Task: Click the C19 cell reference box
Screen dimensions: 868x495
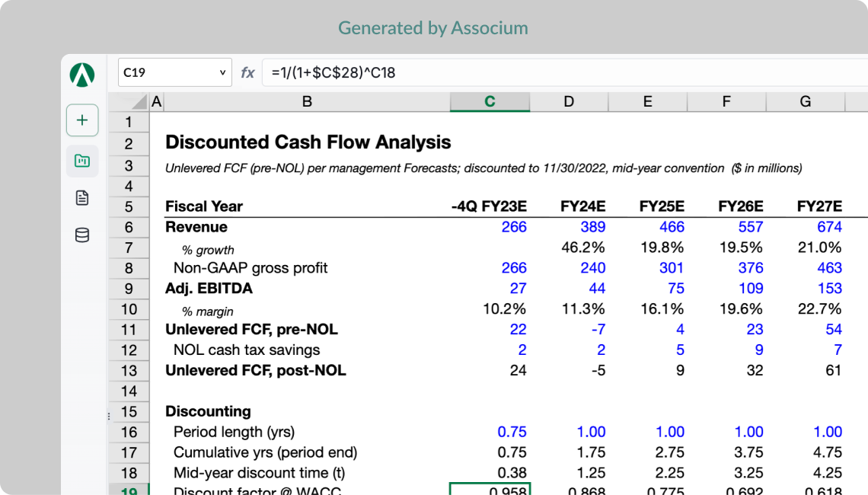Action: tap(174, 72)
